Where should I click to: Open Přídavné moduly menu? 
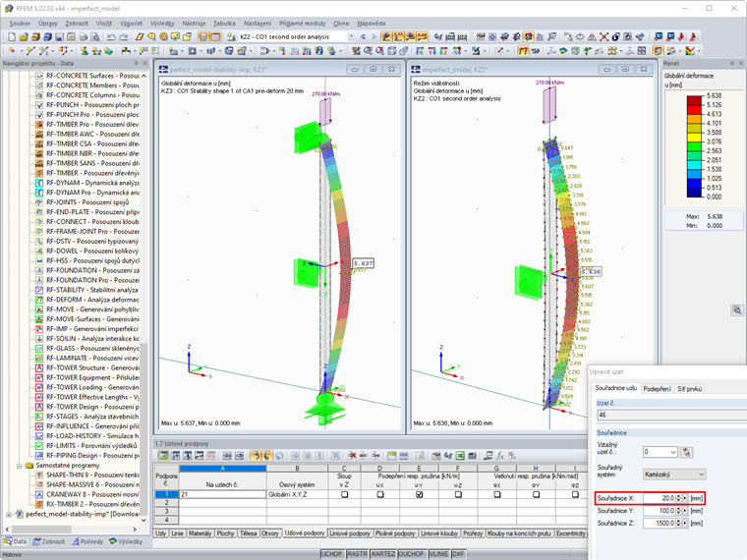(x=302, y=23)
